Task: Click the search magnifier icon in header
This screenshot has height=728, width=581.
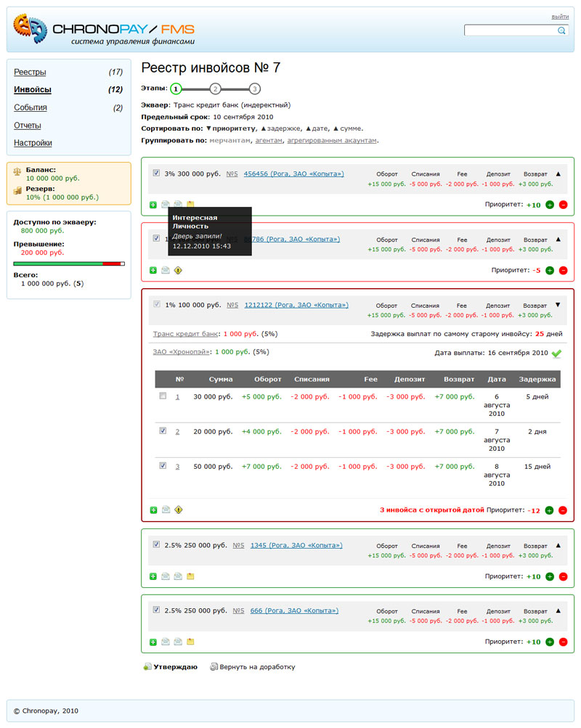Action: pyautogui.click(x=561, y=30)
